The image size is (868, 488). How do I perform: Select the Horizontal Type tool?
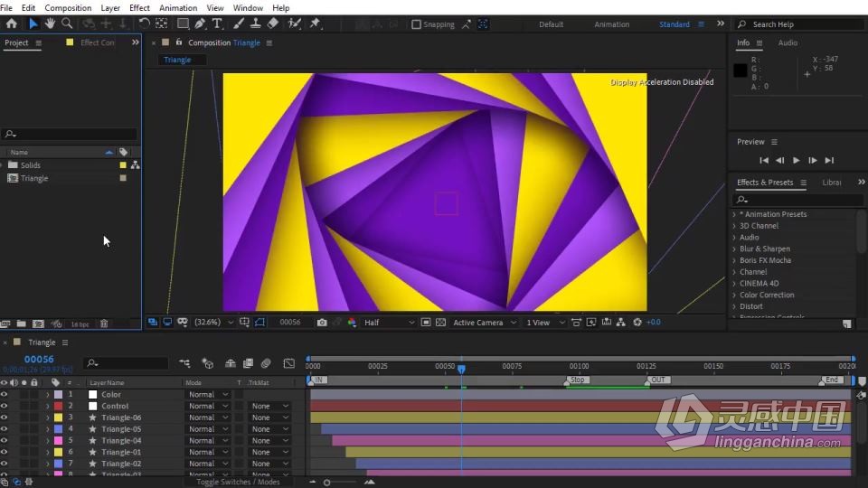pos(217,23)
